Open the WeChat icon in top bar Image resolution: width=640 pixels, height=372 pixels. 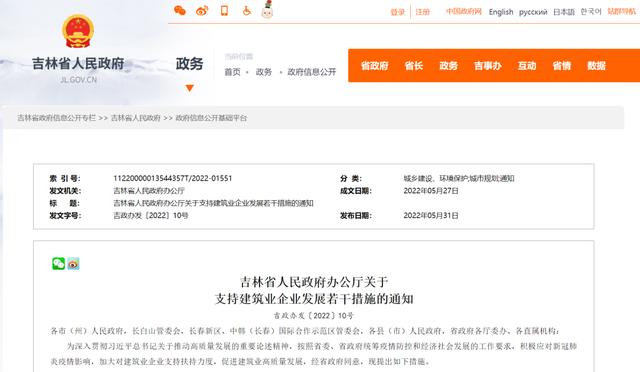180,11
